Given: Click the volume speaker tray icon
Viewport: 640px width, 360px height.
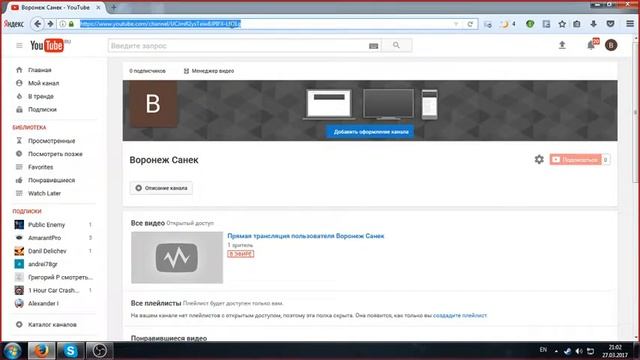Looking at the screenshot, I should 579,351.
